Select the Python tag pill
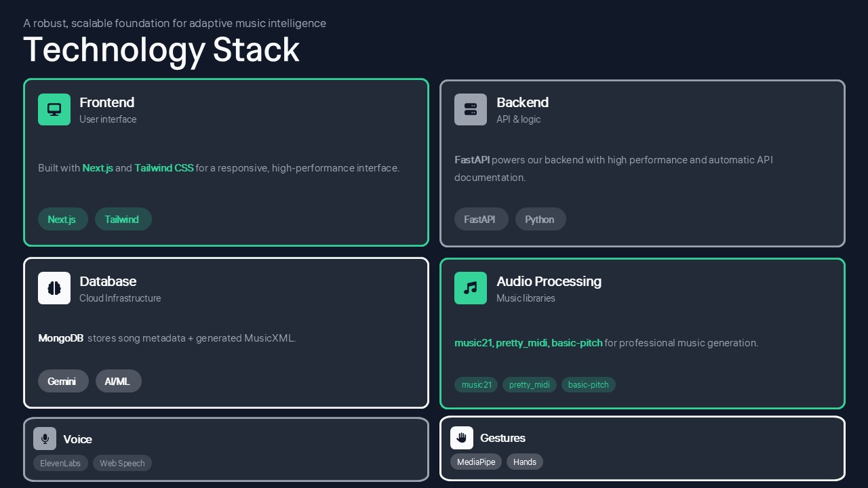 (540, 219)
